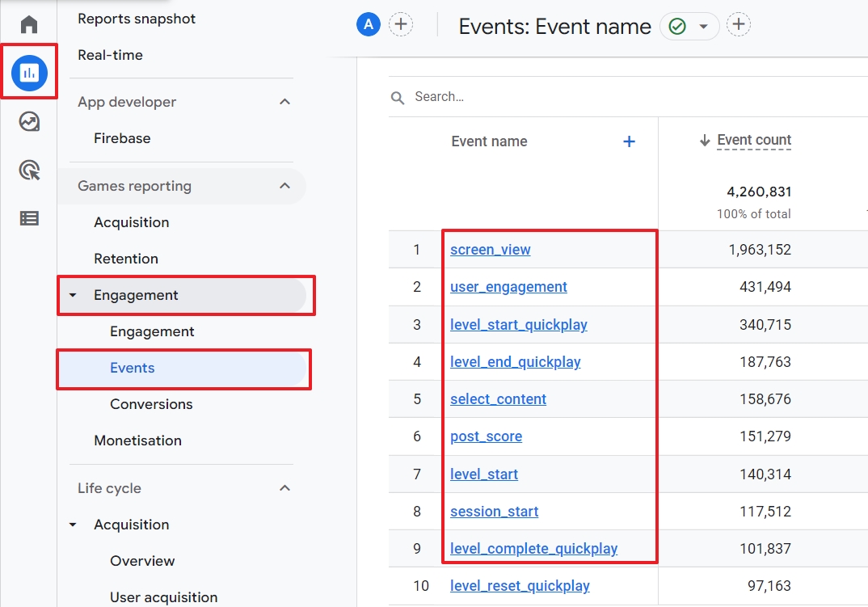
Task: Click the plus icon beside Event name column
Action: [x=629, y=141]
